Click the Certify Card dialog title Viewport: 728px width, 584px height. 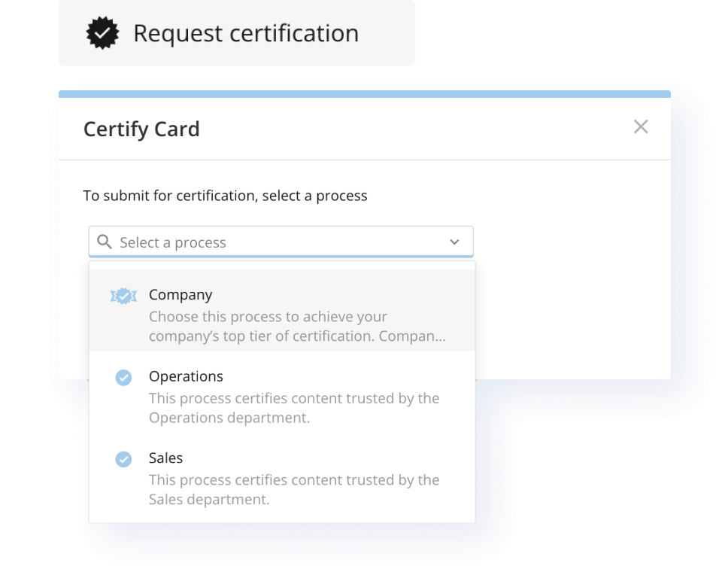tap(141, 129)
